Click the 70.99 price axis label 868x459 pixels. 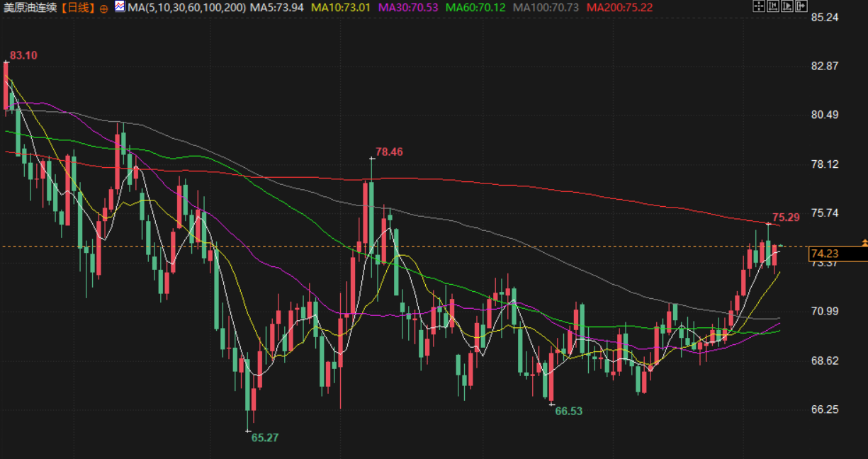(825, 312)
